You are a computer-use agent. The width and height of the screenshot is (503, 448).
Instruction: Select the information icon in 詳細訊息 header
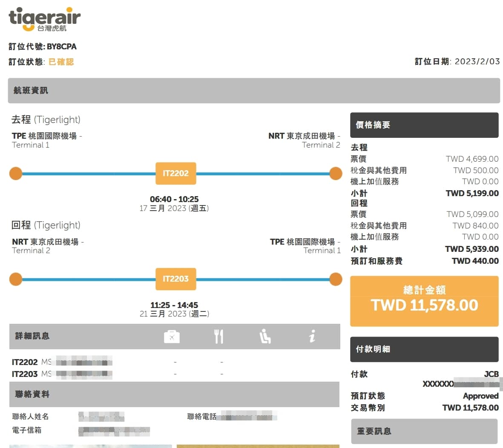tap(312, 337)
